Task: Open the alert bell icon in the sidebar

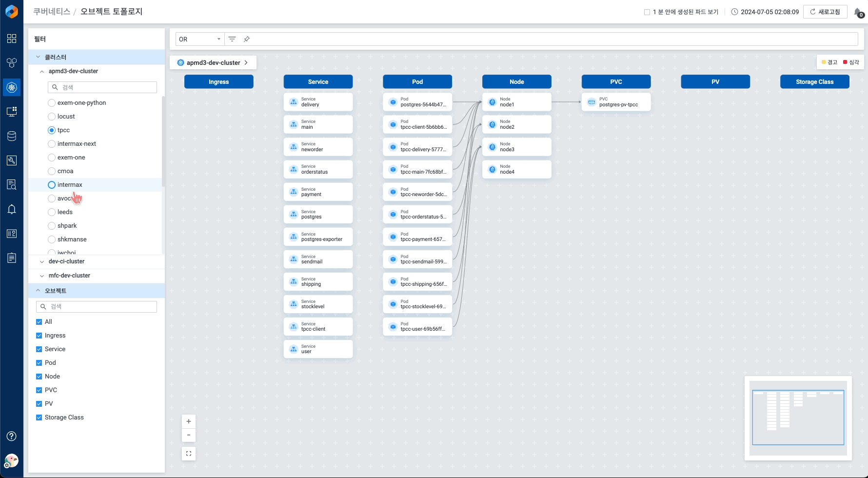Action: tap(12, 209)
